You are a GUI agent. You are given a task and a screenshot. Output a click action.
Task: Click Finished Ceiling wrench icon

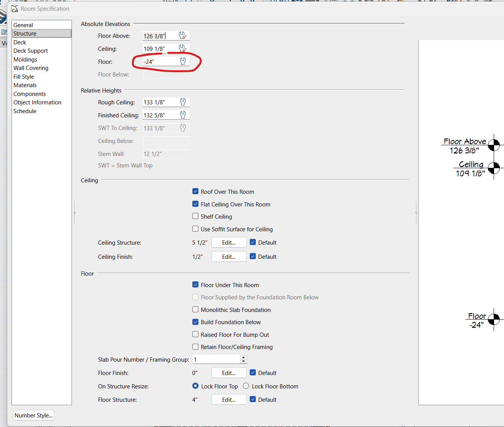pyautogui.click(x=182, y=115)
